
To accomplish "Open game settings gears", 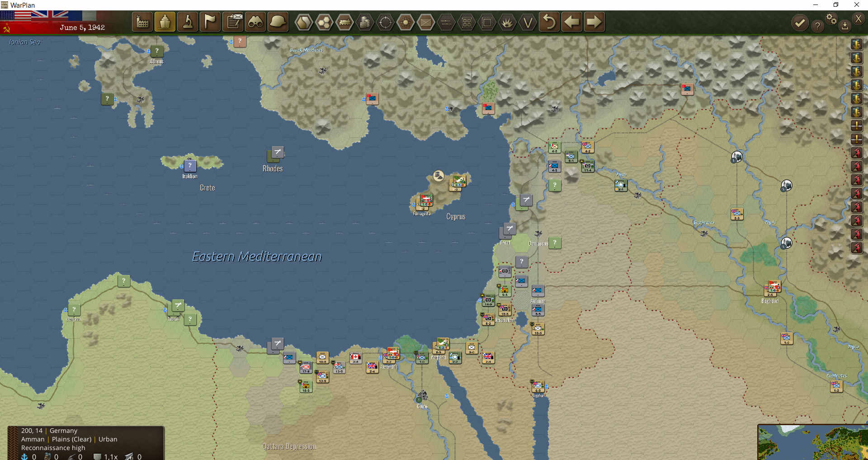I will tap(831, 19).
